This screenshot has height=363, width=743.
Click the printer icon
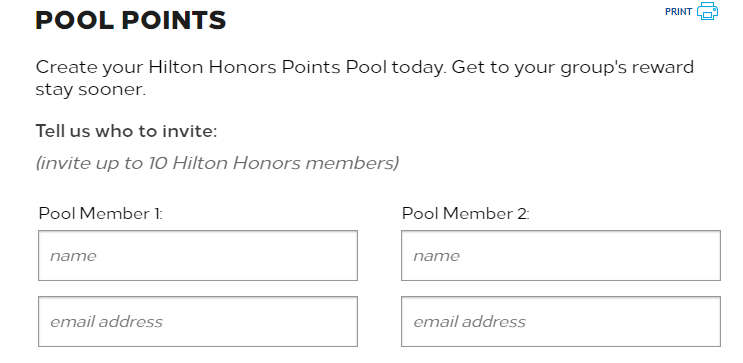707,11
